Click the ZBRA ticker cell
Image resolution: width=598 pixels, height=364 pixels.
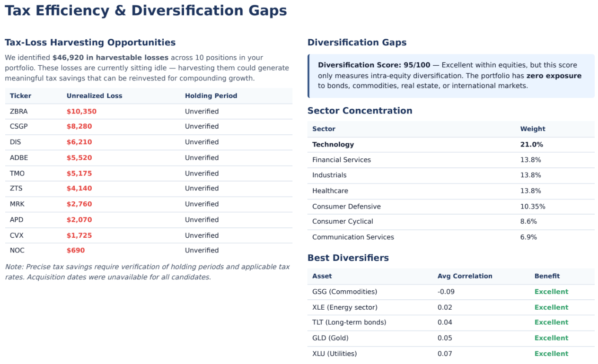(19, 112)
